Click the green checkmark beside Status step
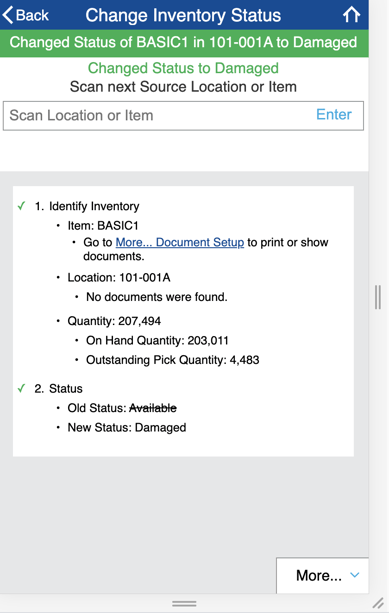This screenshot has width=389, height=613. pyautogui.click(x=22, y=388)
